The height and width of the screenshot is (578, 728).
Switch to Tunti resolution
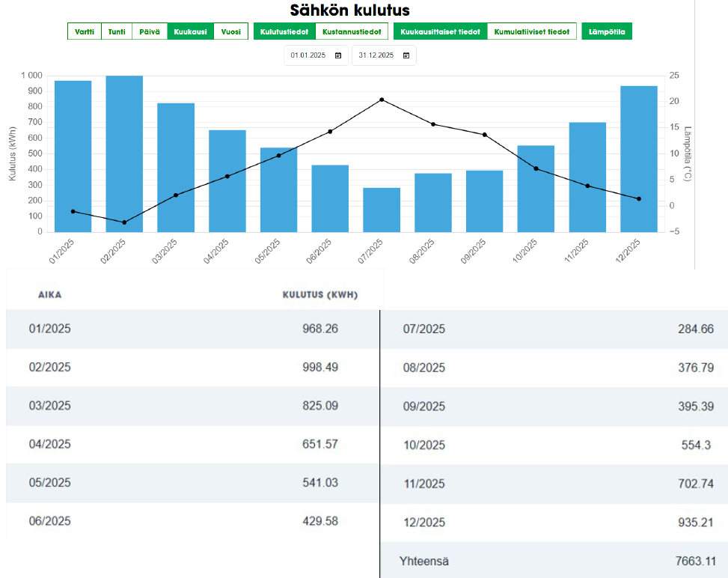[x=117, y=31]
